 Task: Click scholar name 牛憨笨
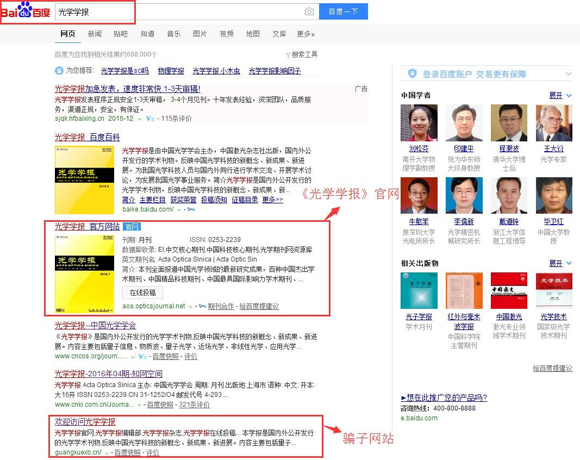tap(419, 221)
